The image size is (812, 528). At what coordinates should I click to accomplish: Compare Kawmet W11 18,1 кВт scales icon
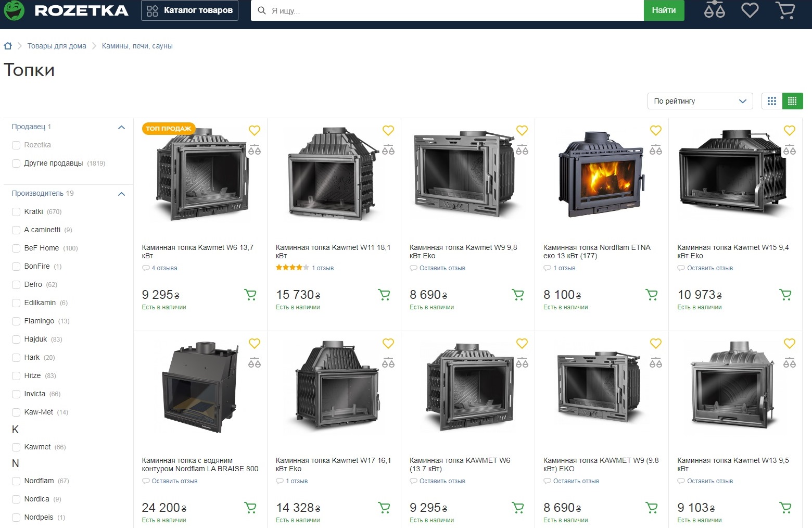pos(388,150)
